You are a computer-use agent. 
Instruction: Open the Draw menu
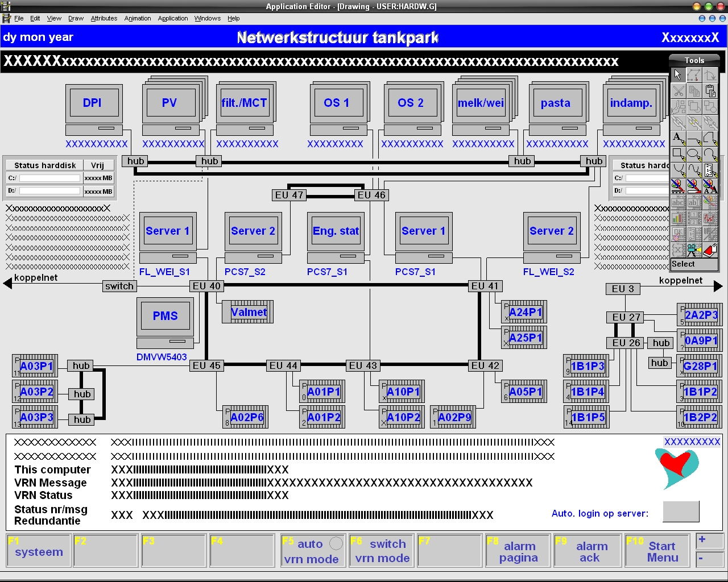pyautogui.click(x=76, y=18)
